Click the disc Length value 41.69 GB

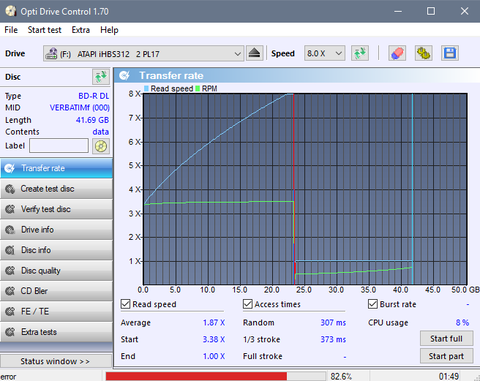point(92,120)
